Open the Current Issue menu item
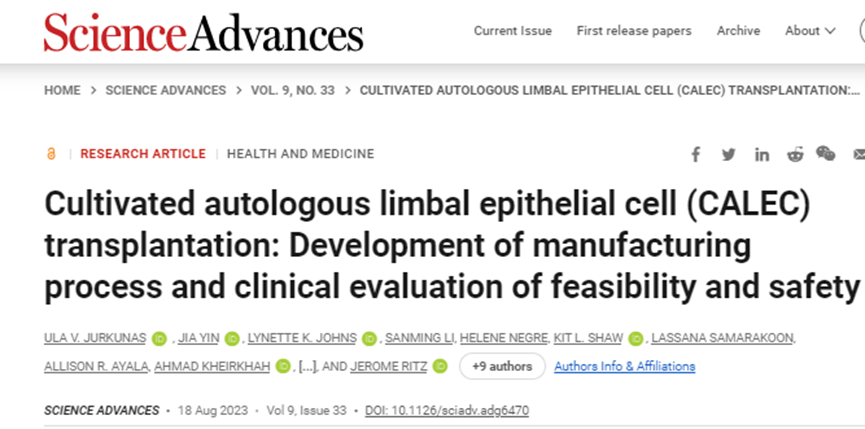 512,31
